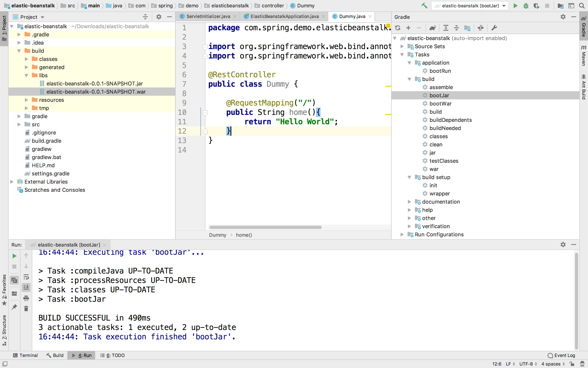Open Search Everywhere magnifier icon

click(582, 6)
